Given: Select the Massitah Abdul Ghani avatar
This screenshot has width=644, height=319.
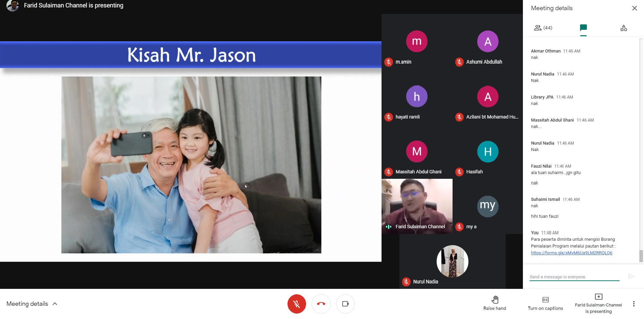Looking at the screenshot, I should tap(417, 151).
